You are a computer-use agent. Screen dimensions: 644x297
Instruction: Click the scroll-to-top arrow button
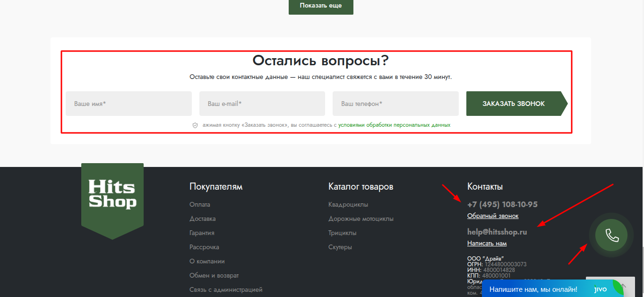[623, 286]
